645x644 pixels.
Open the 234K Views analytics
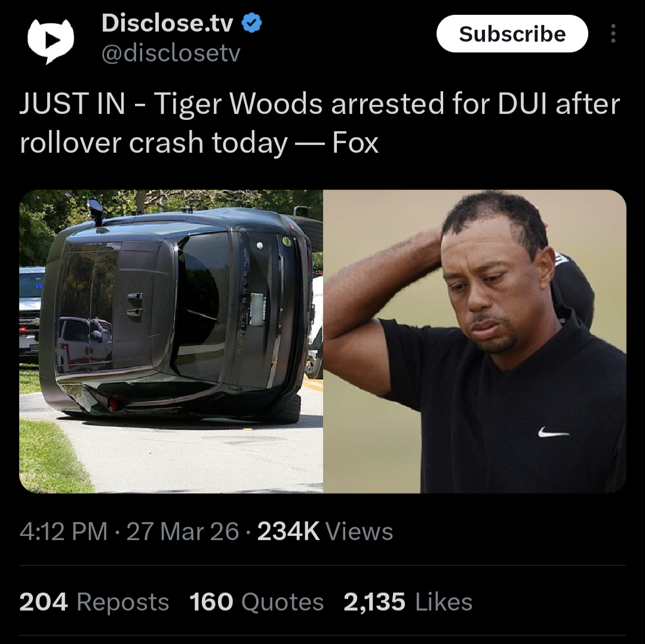pyautogui.click(x=325, y=531)
